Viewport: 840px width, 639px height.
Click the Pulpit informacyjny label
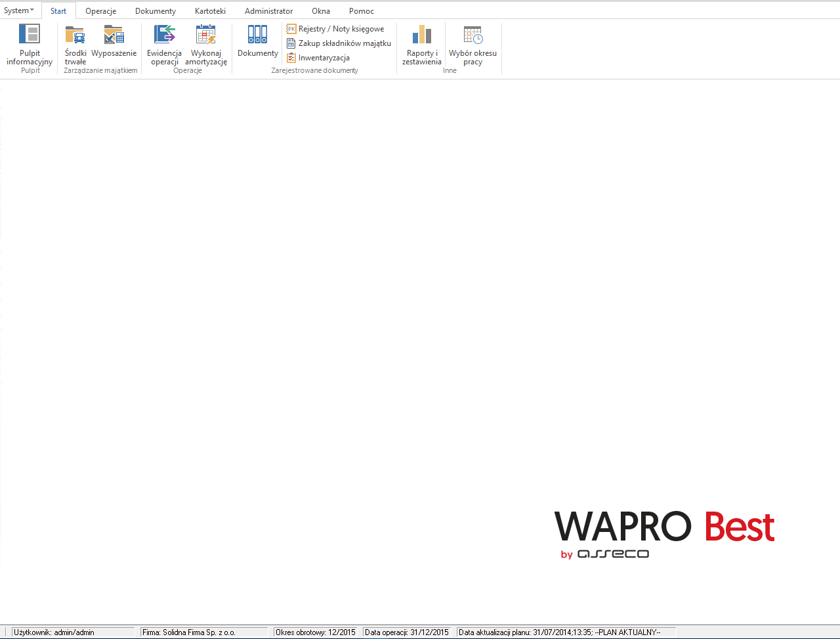[x=30, y=58]
